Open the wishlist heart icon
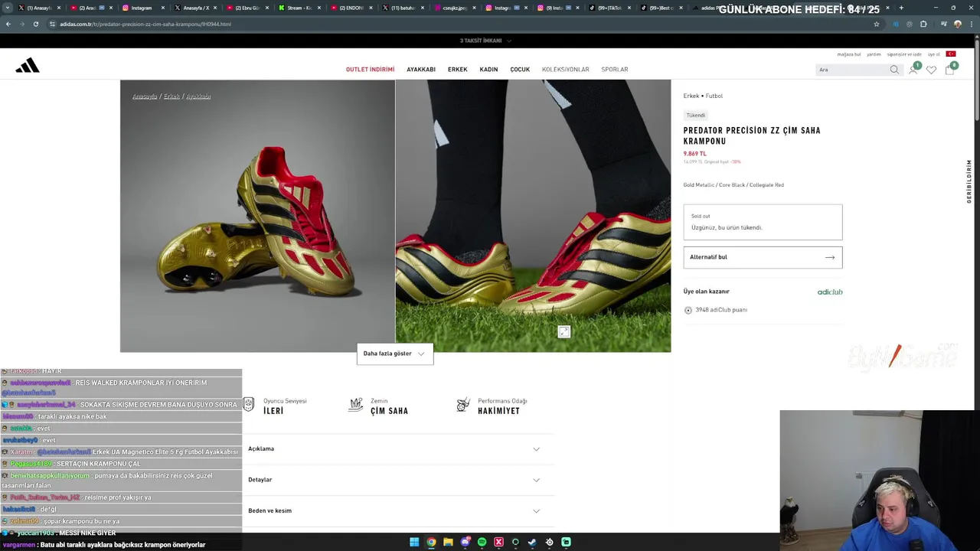The width and height of the screenshot is (980, 551). pos(931,70)
